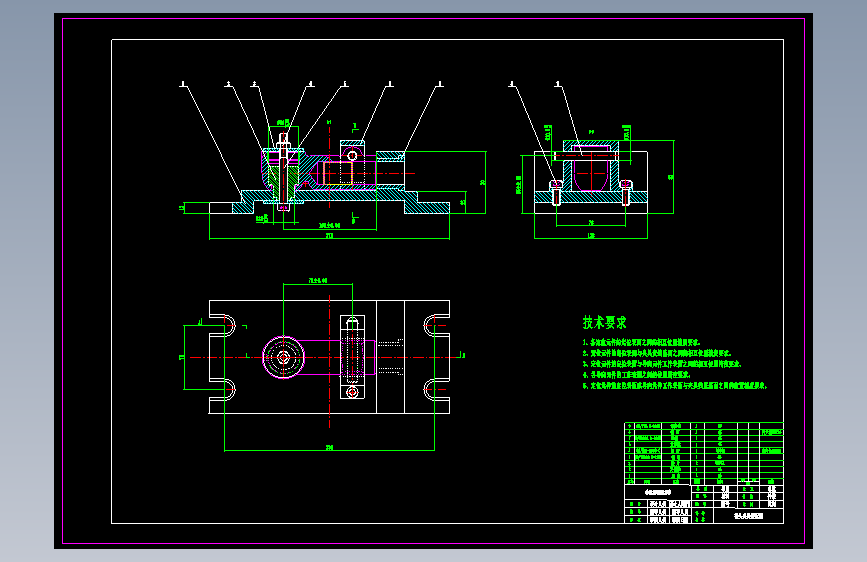The width and height of the screenshot is (867, 562).
Task: Click the white title block at the sheet's bottom-right corner
Action: point(704,504)
